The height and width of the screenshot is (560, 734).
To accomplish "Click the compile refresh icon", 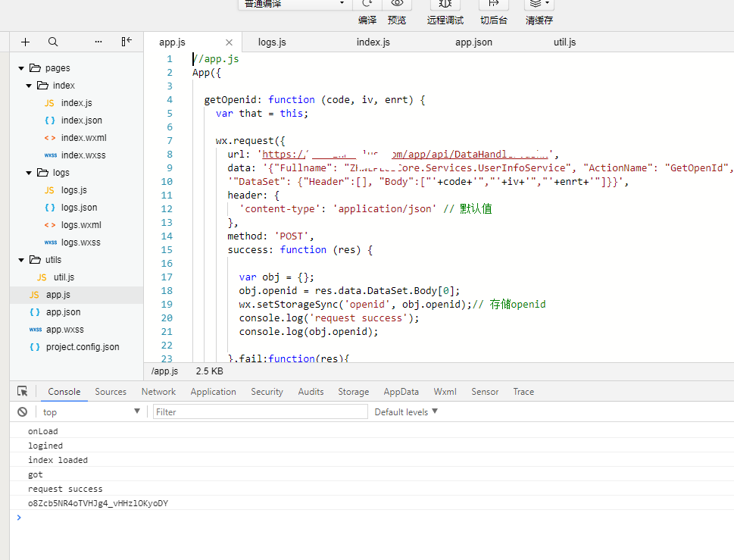I will [x=367, y=5].
